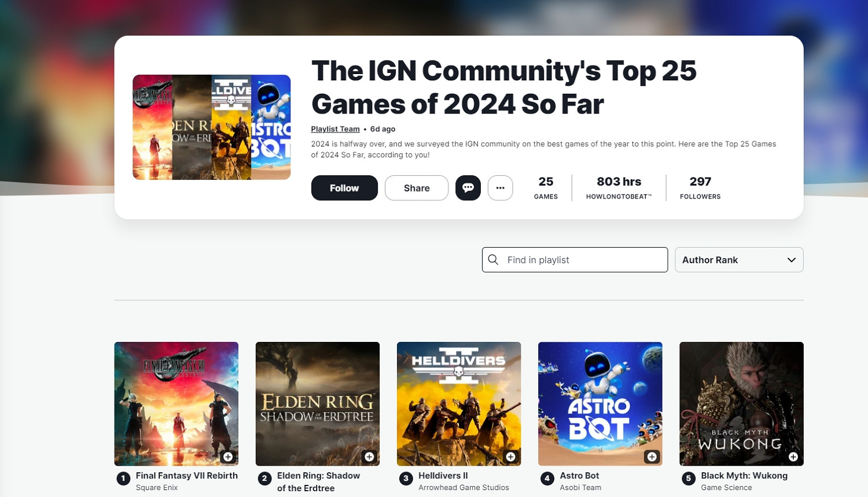Add Black Myth: Wukong via plus icon
The height and width of the screenshot is (497, 868).
(793, 457)
